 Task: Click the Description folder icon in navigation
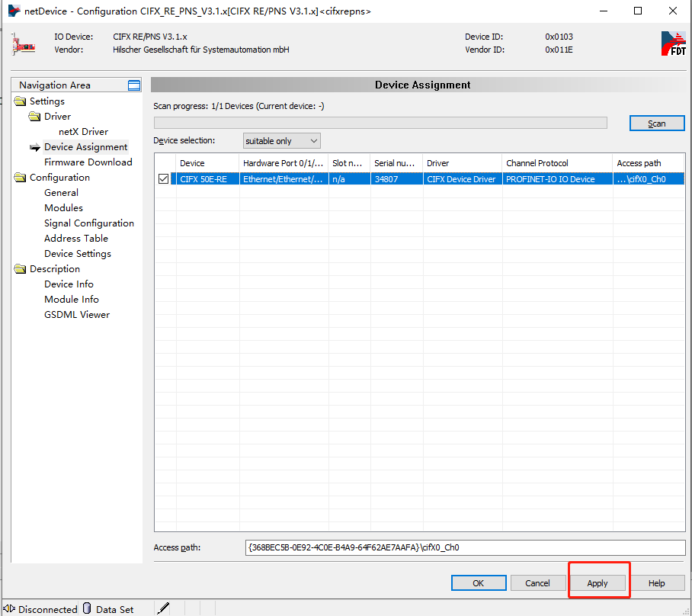20,268
